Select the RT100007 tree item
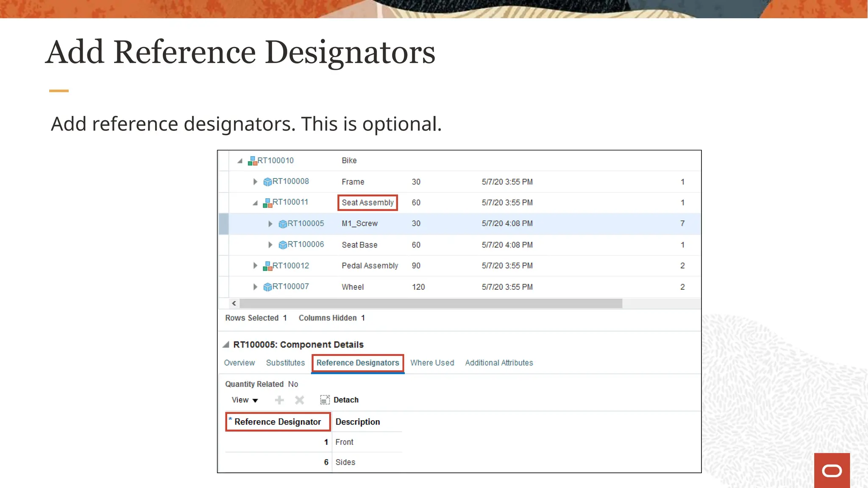This screenshot has height=488, width=868. pyautogui.click(x=291, y=286)
